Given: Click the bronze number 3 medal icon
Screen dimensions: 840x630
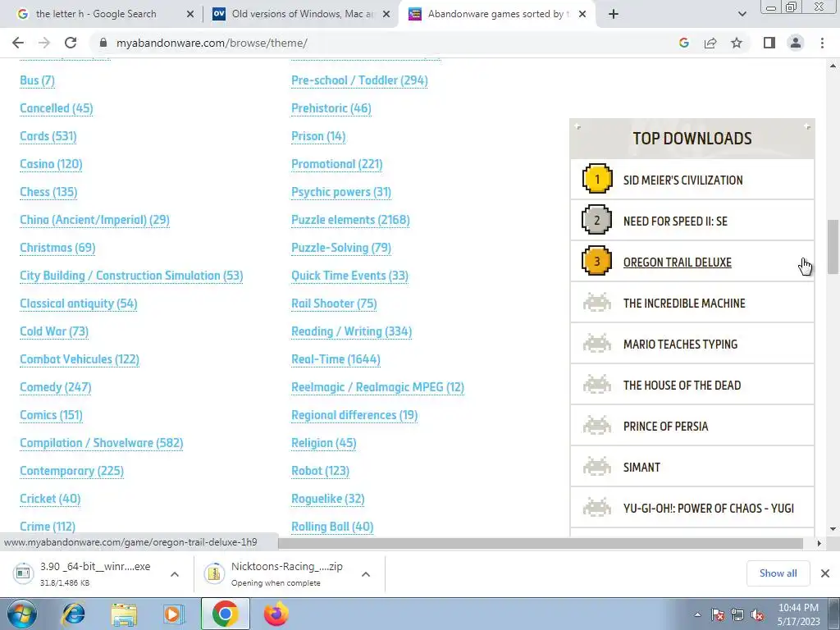Looking at the screenshot, I should click(x=597, y=261).
